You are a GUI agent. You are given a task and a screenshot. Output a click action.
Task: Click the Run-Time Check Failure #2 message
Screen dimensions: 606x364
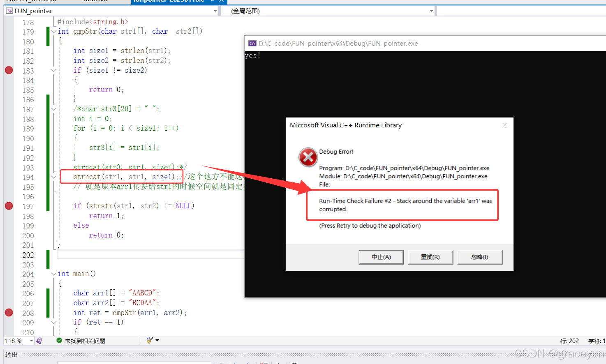(405, 205)
